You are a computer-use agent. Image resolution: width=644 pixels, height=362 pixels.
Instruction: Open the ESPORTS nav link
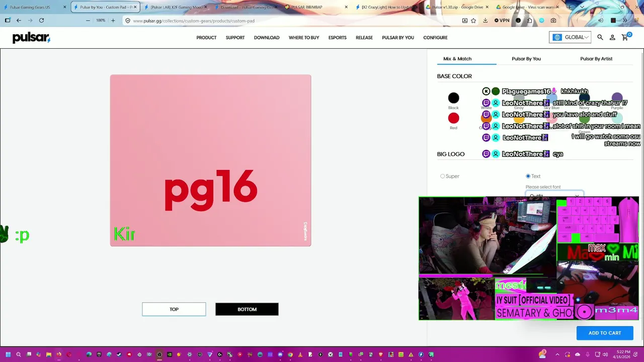[x=338, y=38]
